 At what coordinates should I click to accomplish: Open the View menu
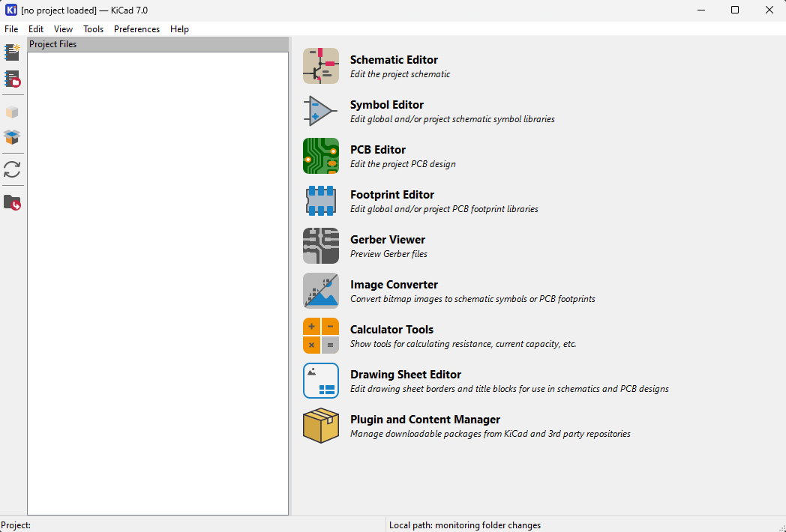[63, 29]
